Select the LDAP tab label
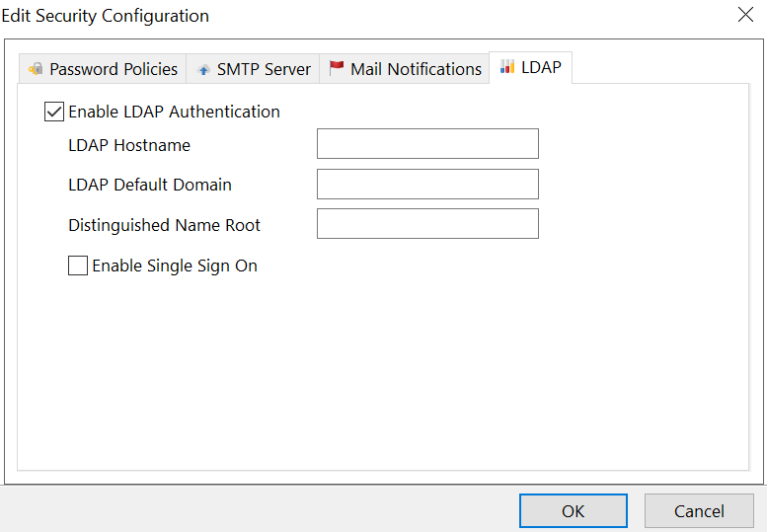 point(541,68)
